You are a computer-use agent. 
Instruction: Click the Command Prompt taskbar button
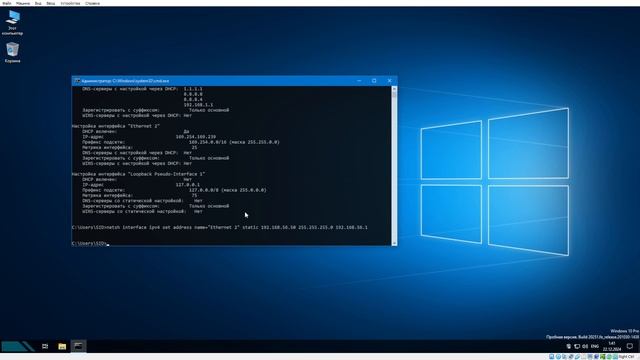click(78, 346)
